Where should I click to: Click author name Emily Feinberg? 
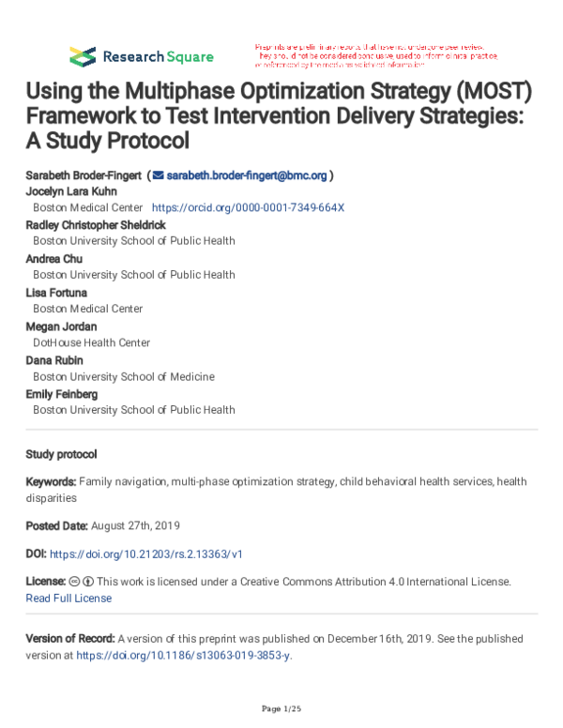62,395
